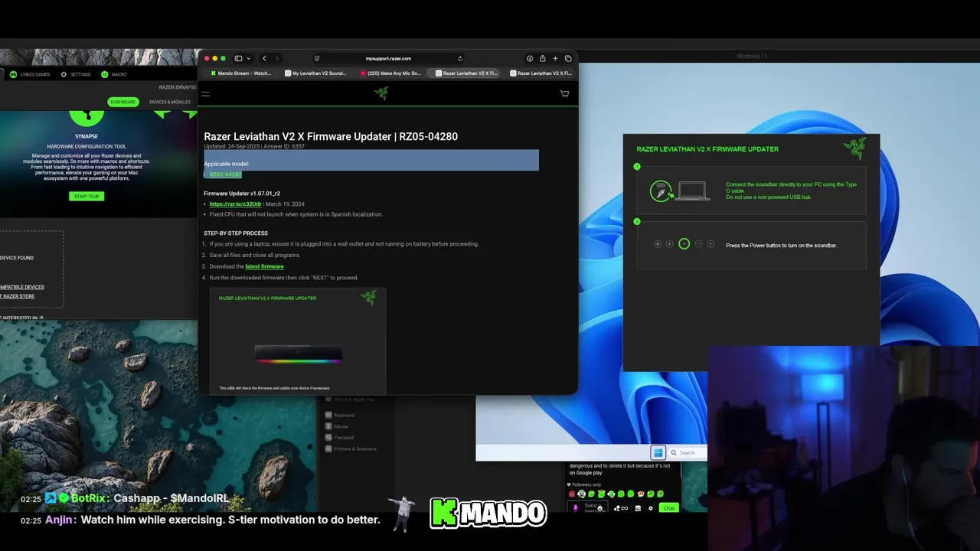Image resolution: width=980 pixels, height=551 pixels.
Task: Click the Settings gear icon in Synapse
Action: click(64, 74)
